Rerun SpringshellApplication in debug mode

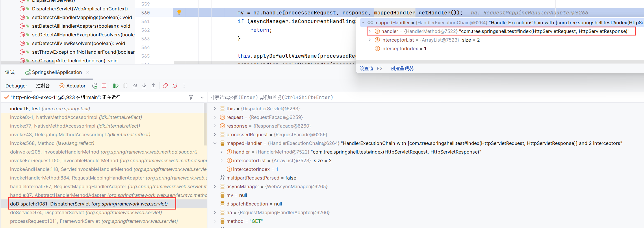click(95, 86)
